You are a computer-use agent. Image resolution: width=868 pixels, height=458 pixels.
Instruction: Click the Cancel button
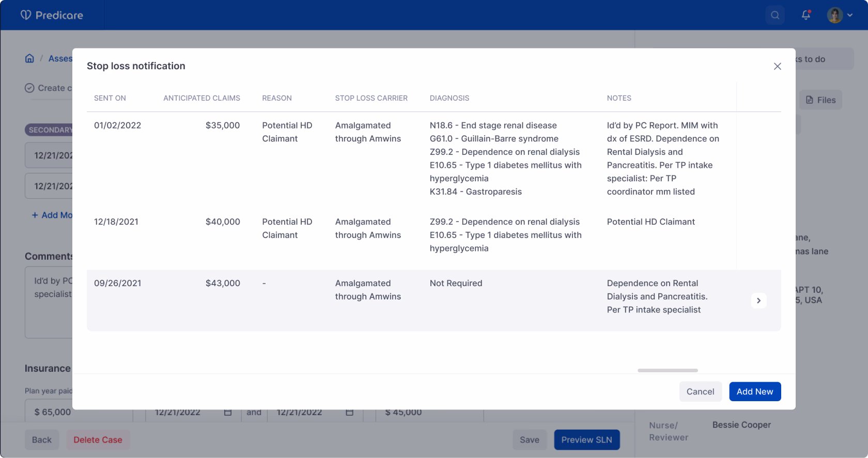700,391
